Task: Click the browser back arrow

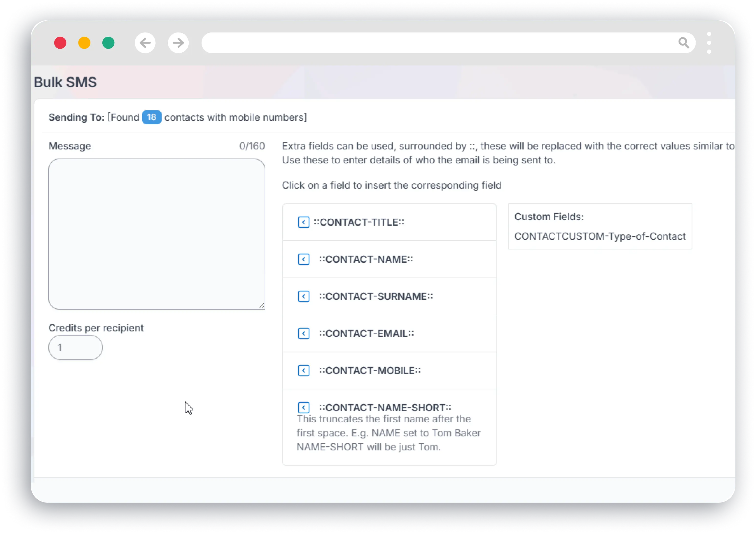Action: 145,43
